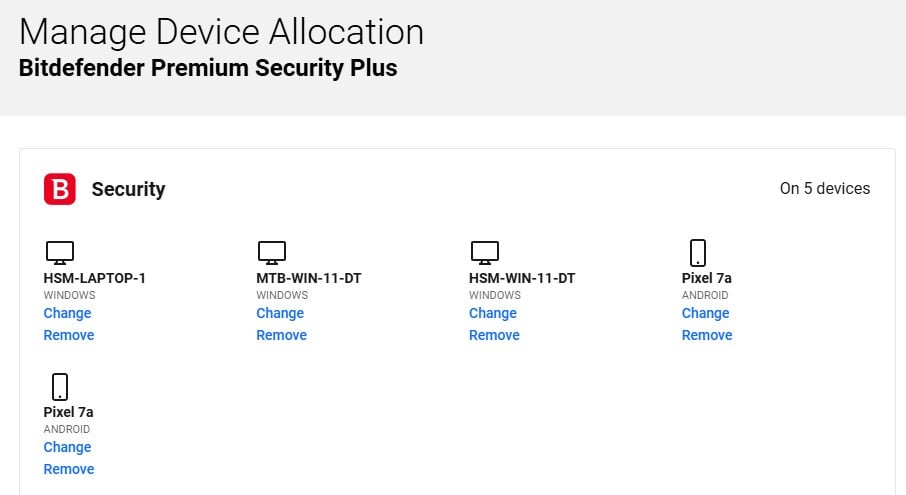Screen dimensions: 906x495
Task: Remove the Pixel 7a beside HSM-WIN-11-DT
Action: [x=707, y=335]
